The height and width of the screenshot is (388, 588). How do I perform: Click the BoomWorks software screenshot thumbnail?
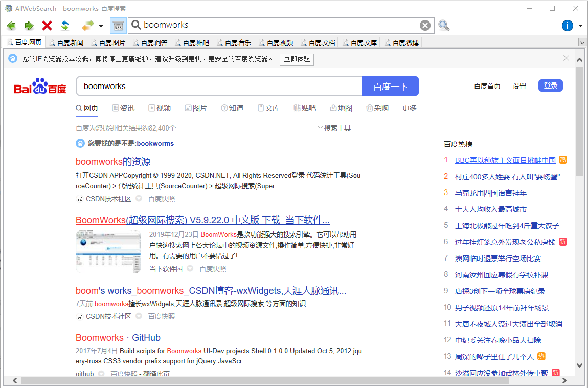click(x=108, y=251)
